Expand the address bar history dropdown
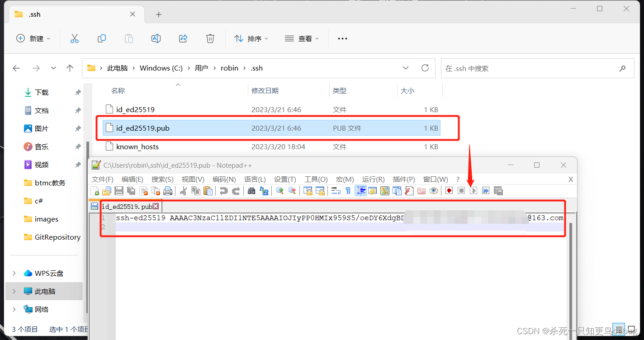 click(405, 68)
